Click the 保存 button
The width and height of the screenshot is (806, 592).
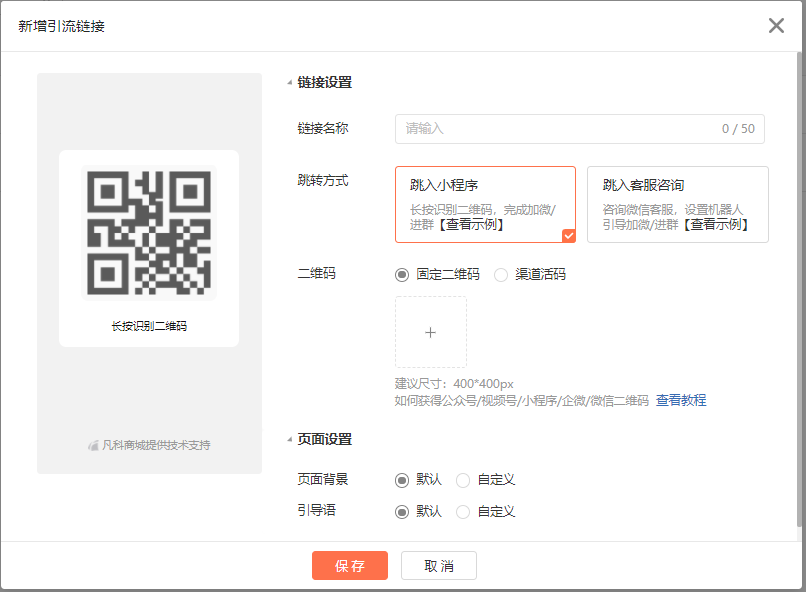coord(350,565)
